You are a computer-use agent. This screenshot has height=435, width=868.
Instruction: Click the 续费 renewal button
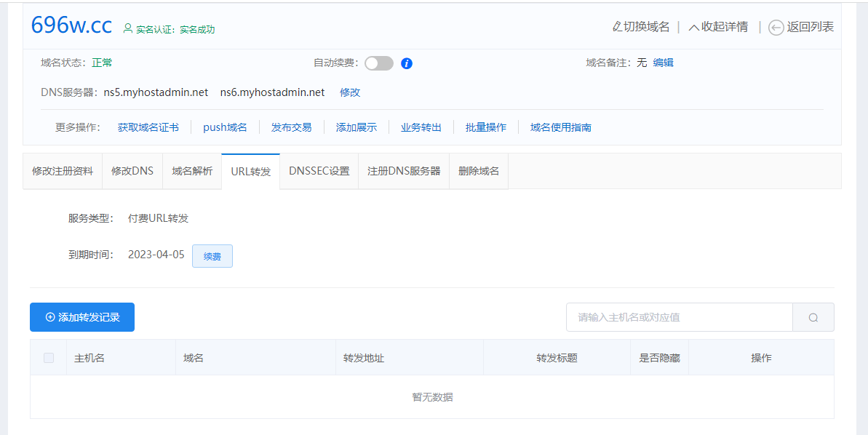pyautogui.click(x=212, y=255)
